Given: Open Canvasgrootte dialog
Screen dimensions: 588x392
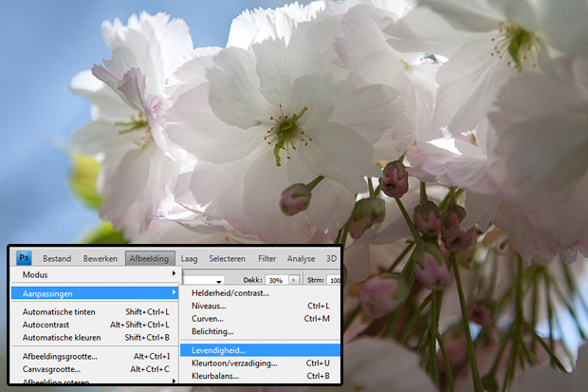Looking at the screenshot, I should pos(96,368).
